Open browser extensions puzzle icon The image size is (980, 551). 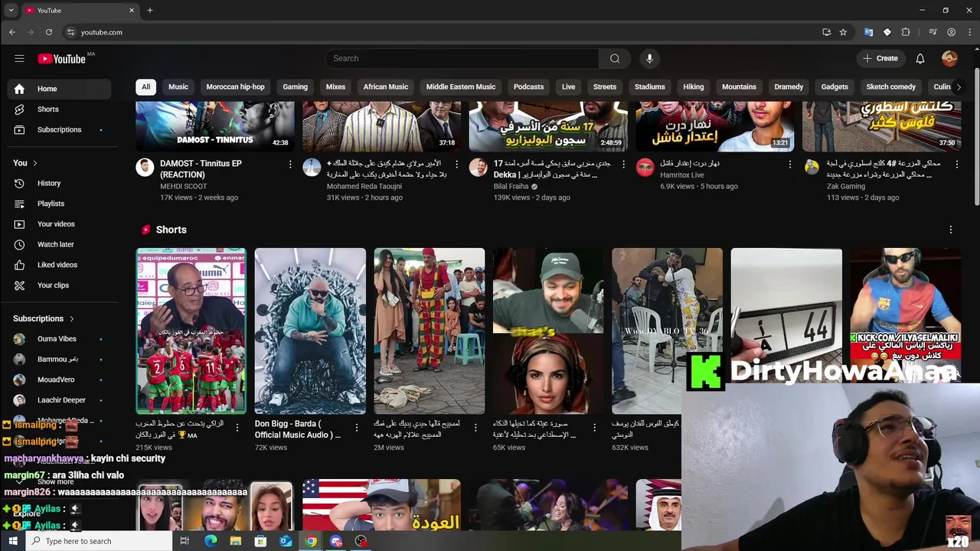pyautogui.click(x=906, y=32)
